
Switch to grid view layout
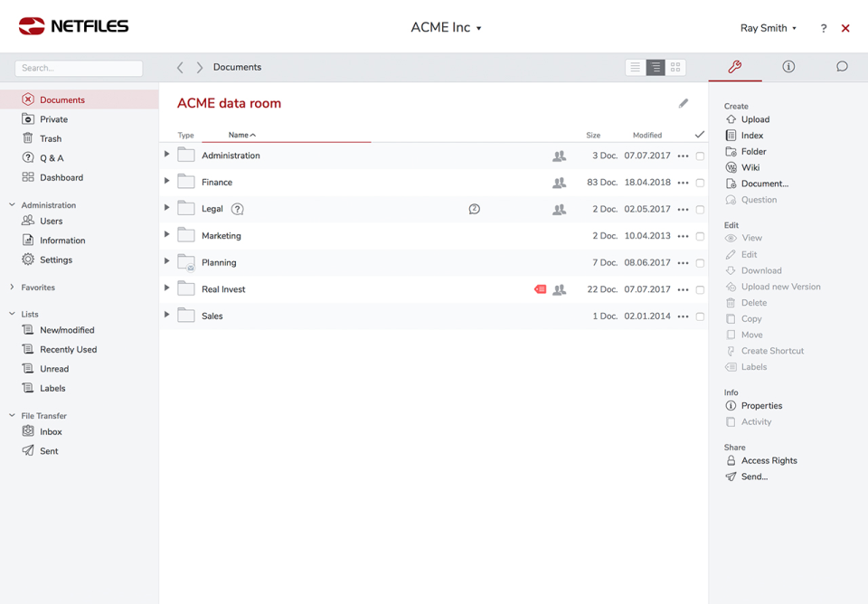pyautogui.click(x=675, y=66)
